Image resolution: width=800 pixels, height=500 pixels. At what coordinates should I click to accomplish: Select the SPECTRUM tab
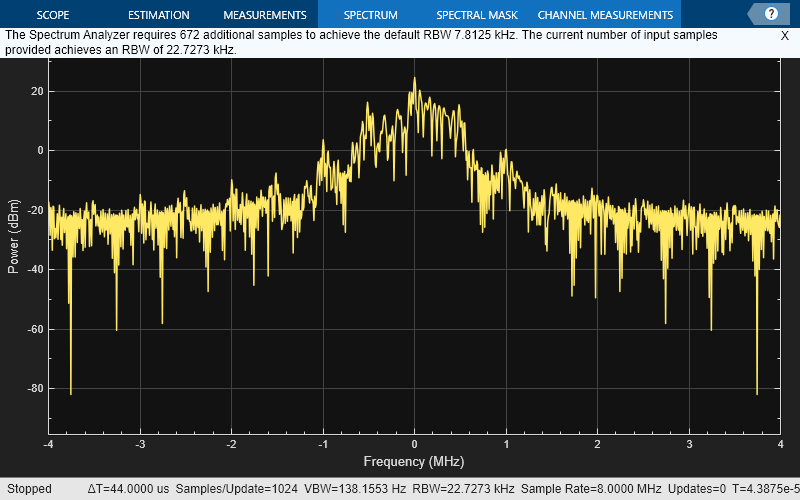pyautogui.click(x=370, y=15)
